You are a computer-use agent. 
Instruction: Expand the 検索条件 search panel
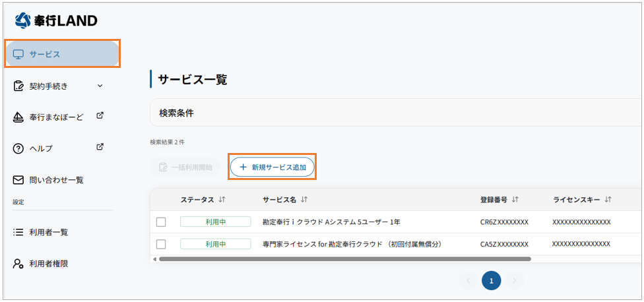click(x=397, y=113)
